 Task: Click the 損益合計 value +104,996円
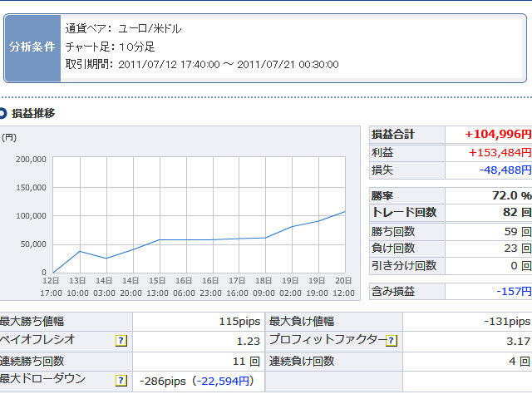498,134
